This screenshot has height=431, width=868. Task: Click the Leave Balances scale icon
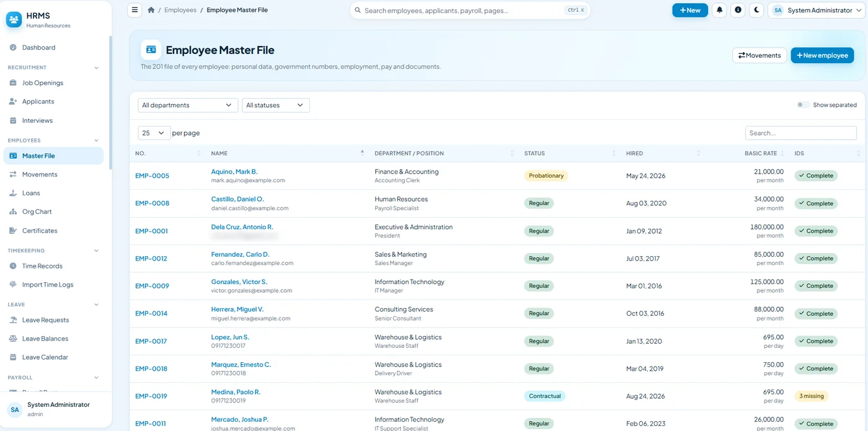13,339
